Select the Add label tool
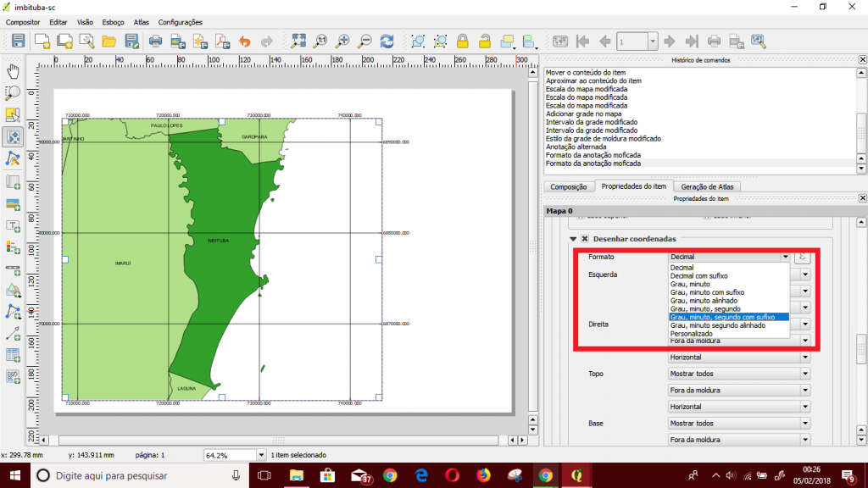 pyautogui.click(x=13, y=225)
